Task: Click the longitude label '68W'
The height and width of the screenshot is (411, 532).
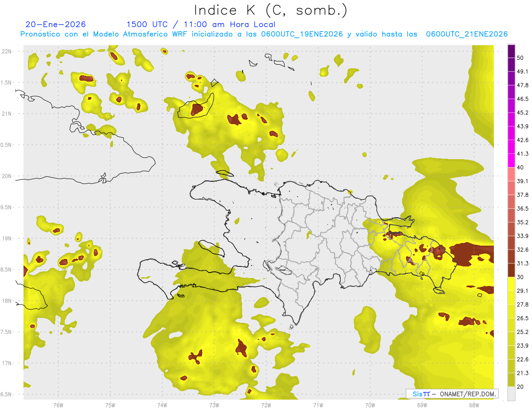Action: click(473, 405)
